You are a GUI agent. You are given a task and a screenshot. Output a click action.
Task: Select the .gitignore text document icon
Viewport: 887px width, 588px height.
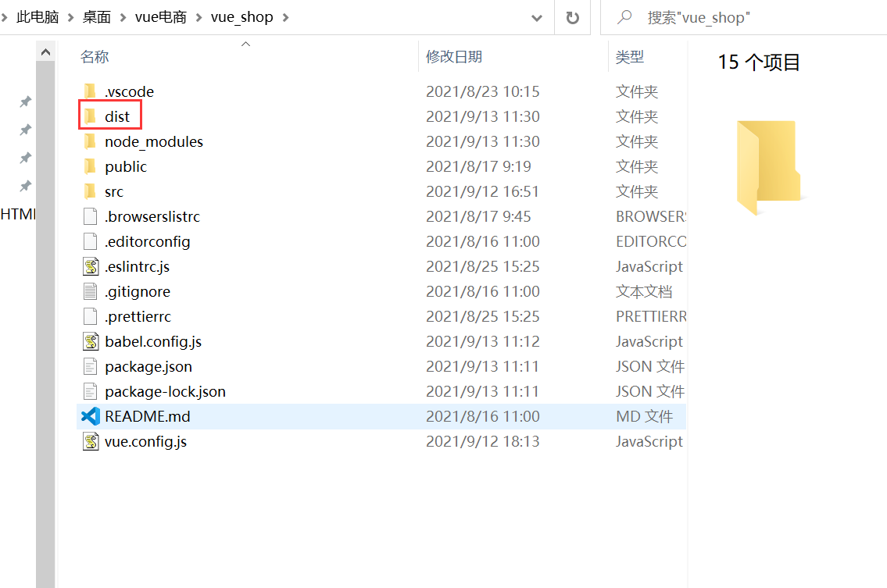91,291
